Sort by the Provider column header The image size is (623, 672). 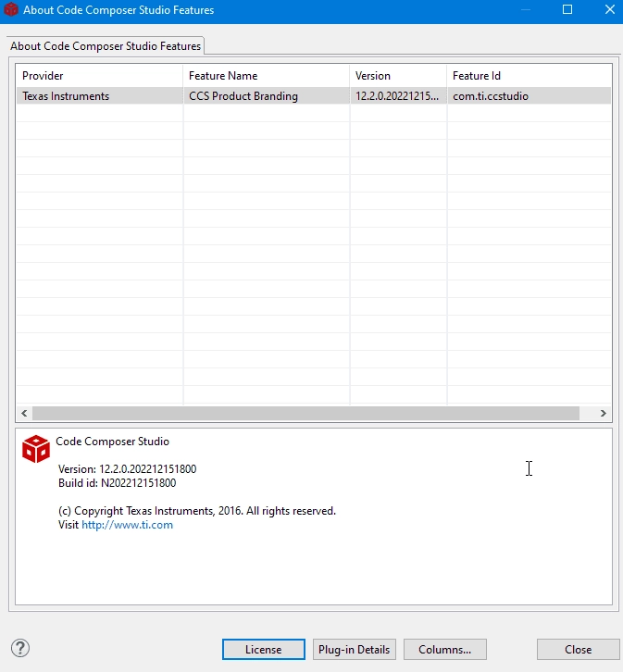pos(99,75)
